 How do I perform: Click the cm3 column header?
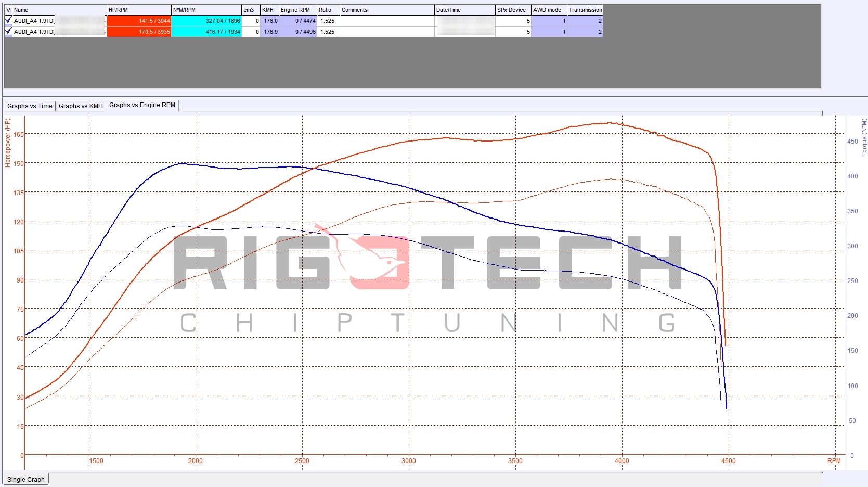point(251,10)
